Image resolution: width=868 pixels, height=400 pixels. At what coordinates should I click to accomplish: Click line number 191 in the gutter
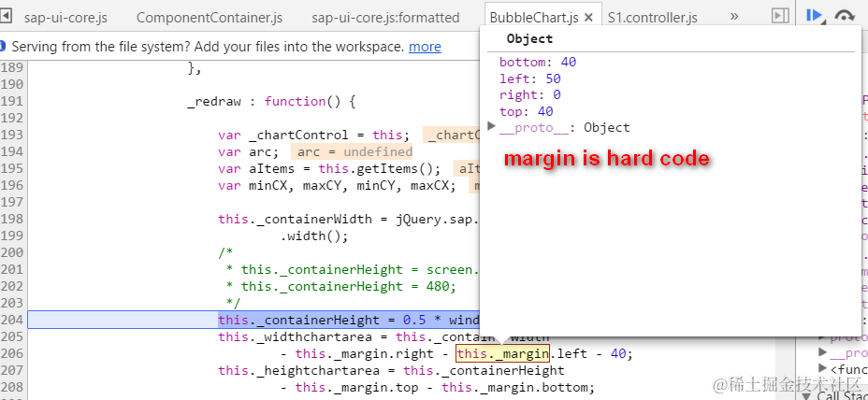point(11,101)
